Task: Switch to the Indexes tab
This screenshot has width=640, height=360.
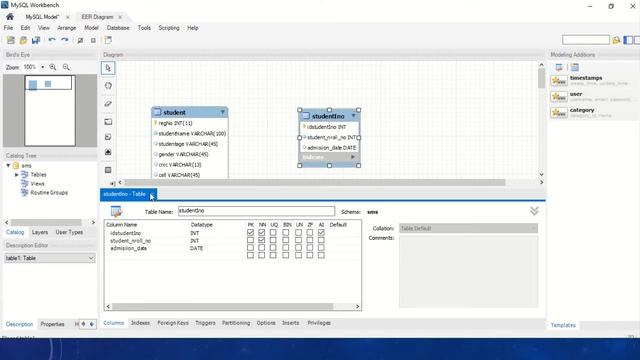Action: pos(140,323)
